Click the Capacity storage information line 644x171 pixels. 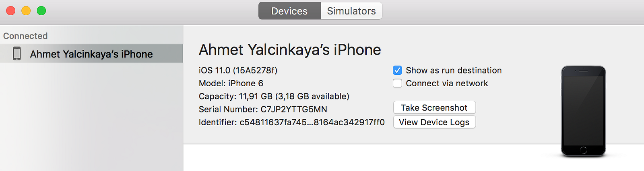(274, 96)
